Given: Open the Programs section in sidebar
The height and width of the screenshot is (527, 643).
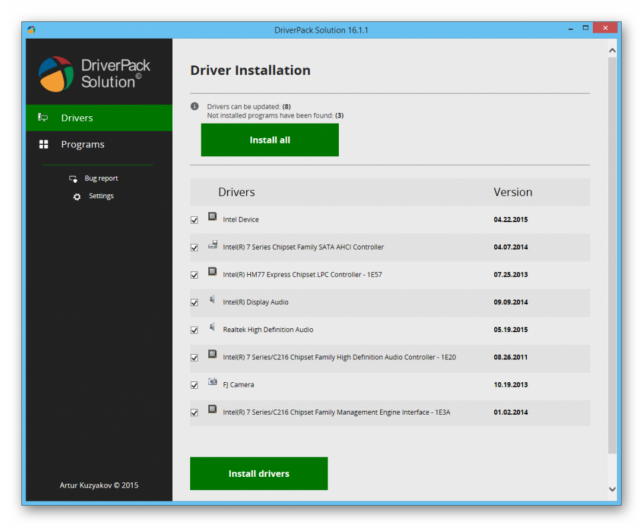Looking at the screenshot, I should (99, 144).
